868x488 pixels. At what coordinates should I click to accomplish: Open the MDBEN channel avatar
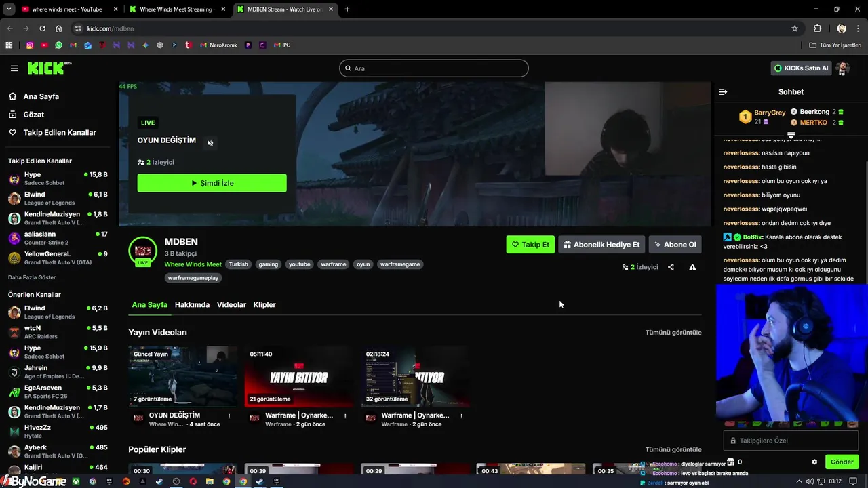(x=142, y=251)
